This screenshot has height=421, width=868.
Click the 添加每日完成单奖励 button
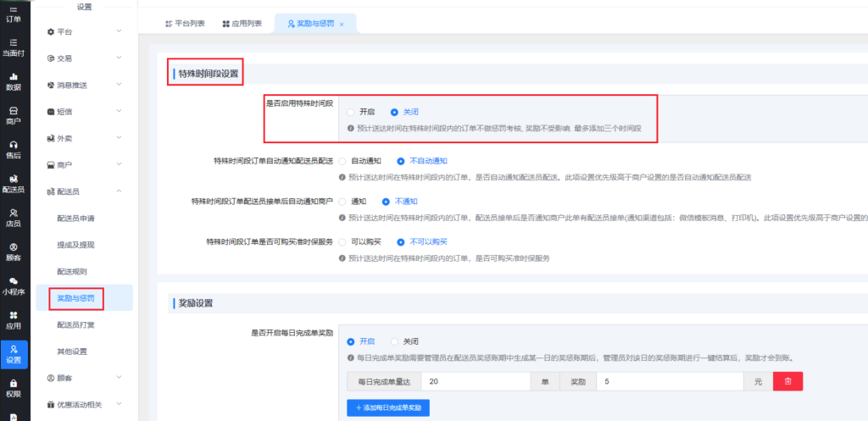click(388, 408)
